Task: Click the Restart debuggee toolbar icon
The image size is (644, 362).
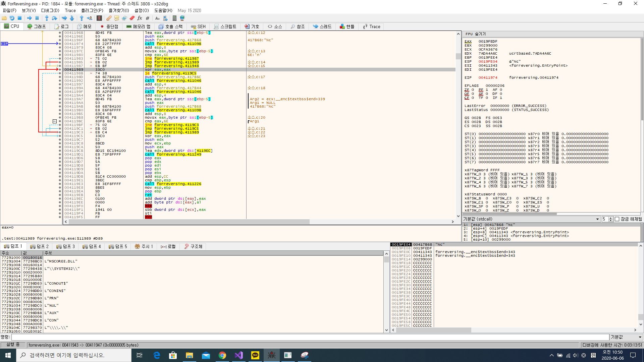Action: [12, 18]
